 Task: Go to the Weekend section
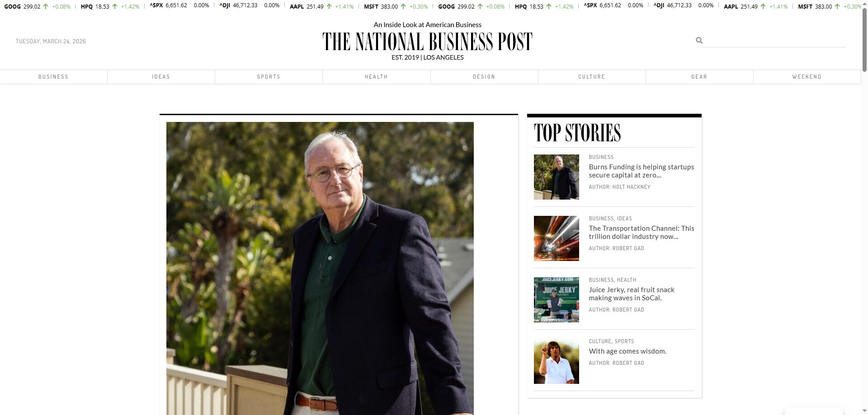[x=807, y=77]
